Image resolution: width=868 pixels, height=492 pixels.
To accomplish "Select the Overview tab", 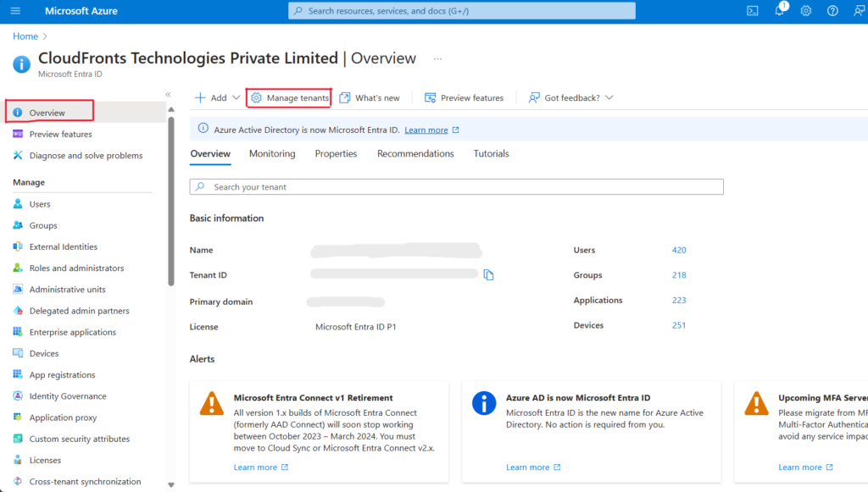I will [210, 153].
